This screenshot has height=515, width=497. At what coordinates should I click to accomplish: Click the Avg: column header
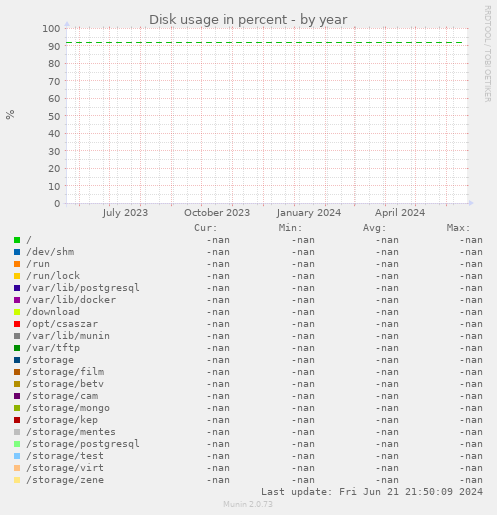(374, 228)
